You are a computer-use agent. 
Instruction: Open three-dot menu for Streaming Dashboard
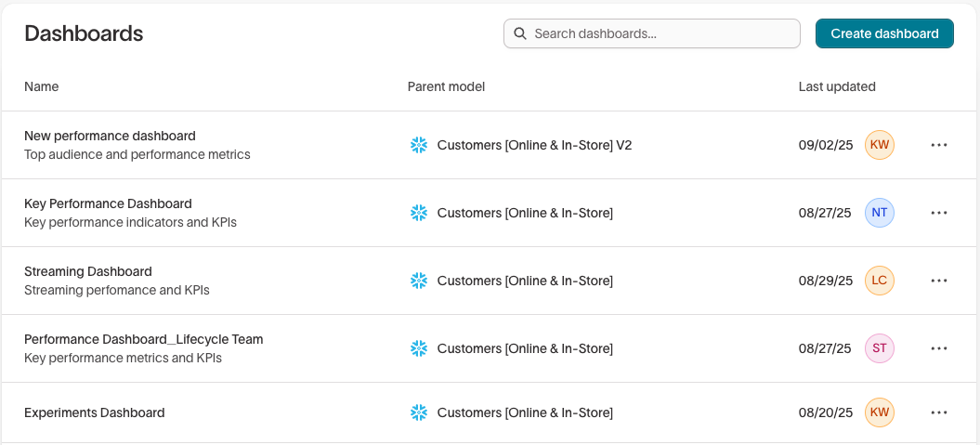point(939,281)
